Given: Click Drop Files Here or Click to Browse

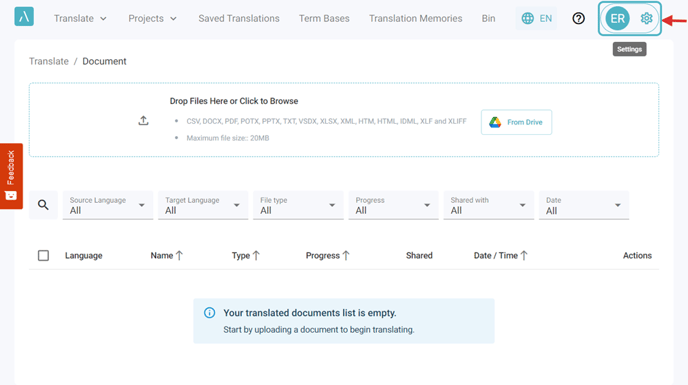Looking at the screenshot, I should coord(234,101).
